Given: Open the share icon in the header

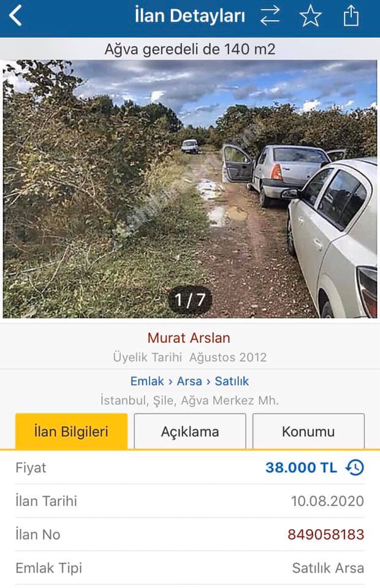Looking at the screenshot, I should pos(351,16).
